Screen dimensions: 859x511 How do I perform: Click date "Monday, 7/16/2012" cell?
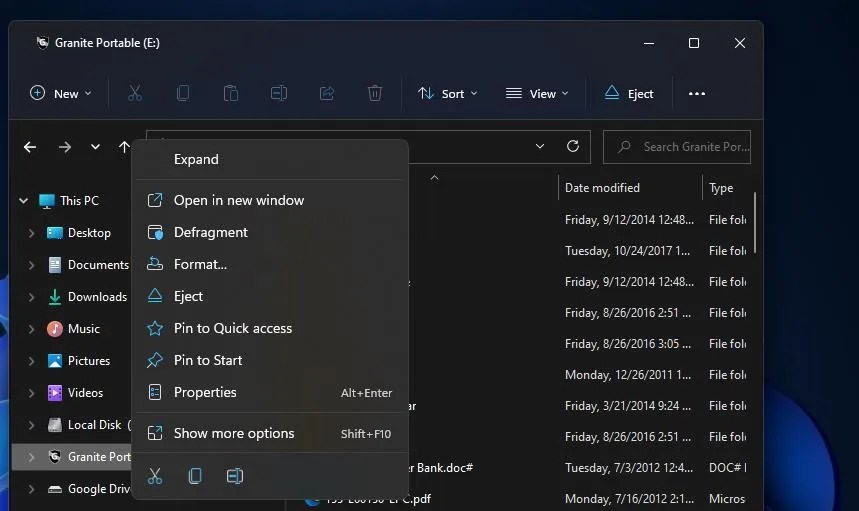coord(629,499)
